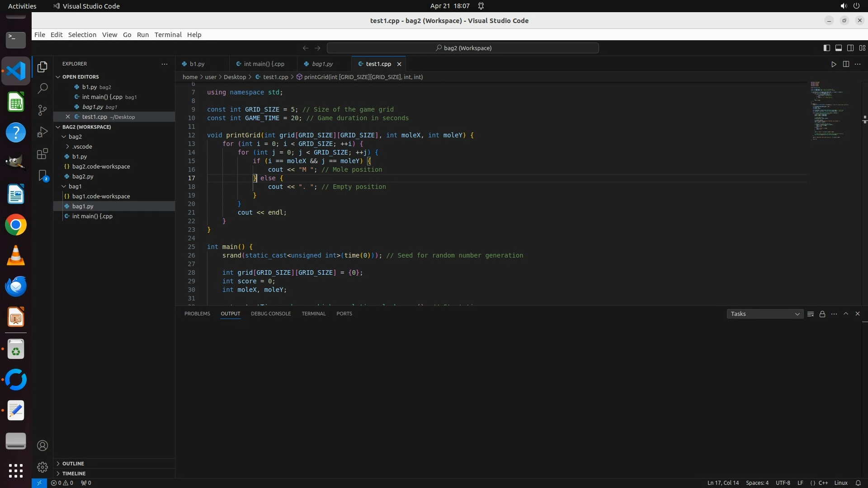Screen dimensions: 868x488
Task: Click the bag2 (Workspace) command search box
Action: pyautogui.click(x=463, y=48)
